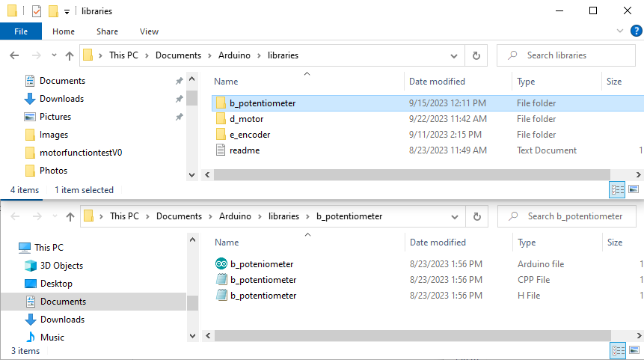Unpin Documents from Quick access list
The height and width of the screenshot is (360, 644).
tap(179, 81)
